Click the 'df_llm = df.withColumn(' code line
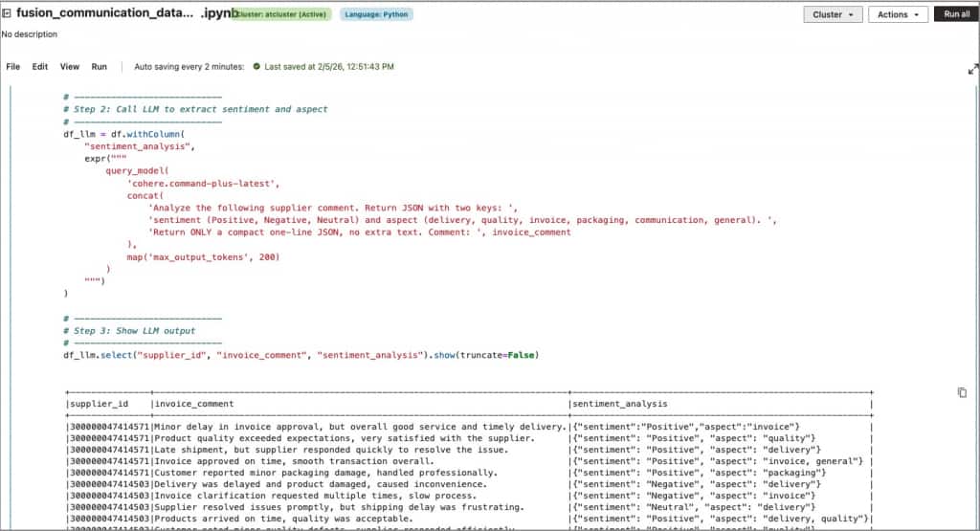Viewport: 980px width, 531px height. [123, 134]
